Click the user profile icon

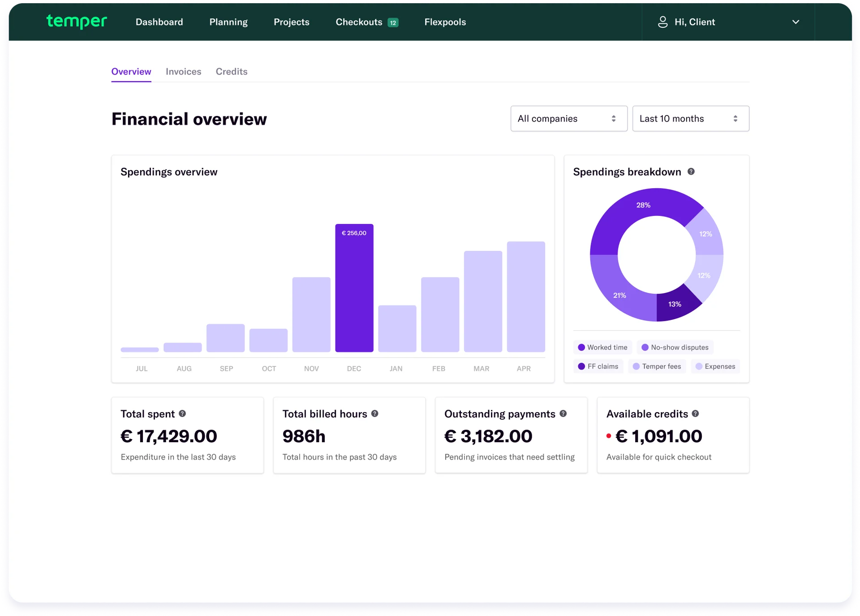click(x=662, y=22)
